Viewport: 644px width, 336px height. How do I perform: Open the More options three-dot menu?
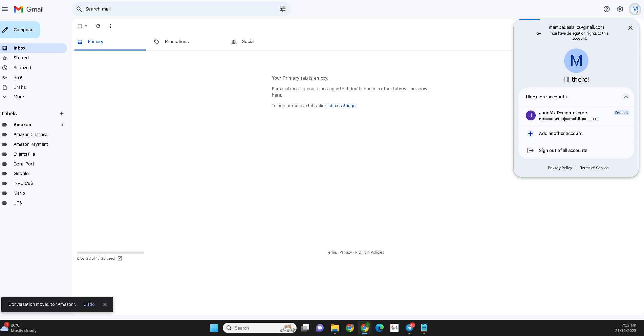tap(110, 26)
